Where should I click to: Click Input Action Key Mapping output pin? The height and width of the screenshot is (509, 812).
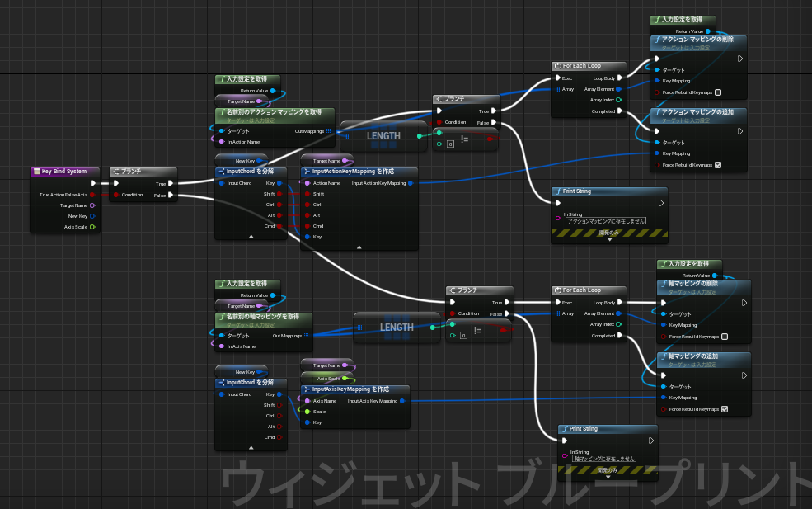(411, 183)
